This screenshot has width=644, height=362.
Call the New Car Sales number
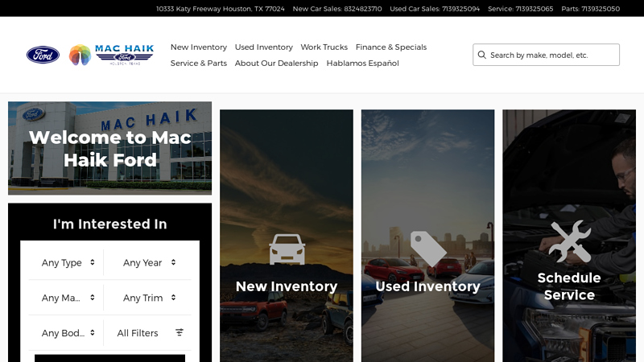337,9
